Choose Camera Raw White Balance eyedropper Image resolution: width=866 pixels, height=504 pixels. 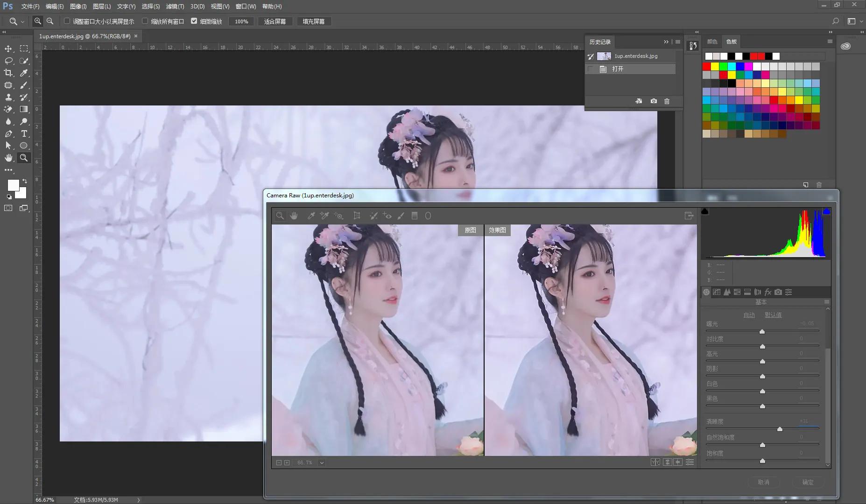point(311,216)
